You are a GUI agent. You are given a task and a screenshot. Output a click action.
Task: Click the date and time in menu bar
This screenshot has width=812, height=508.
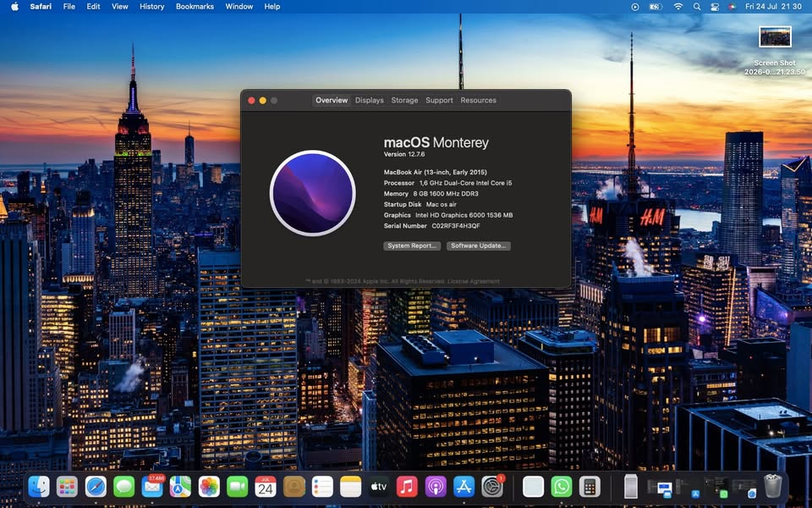click(x=774, y=7)
